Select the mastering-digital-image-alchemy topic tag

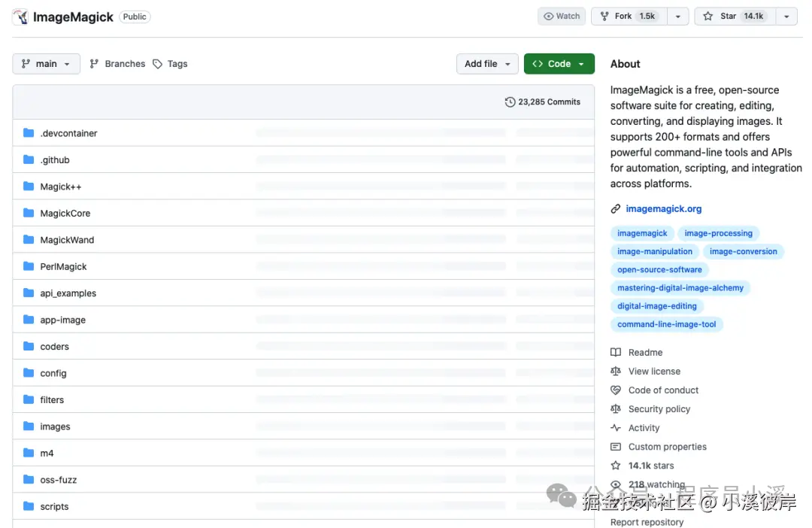[x=680, y=287]
